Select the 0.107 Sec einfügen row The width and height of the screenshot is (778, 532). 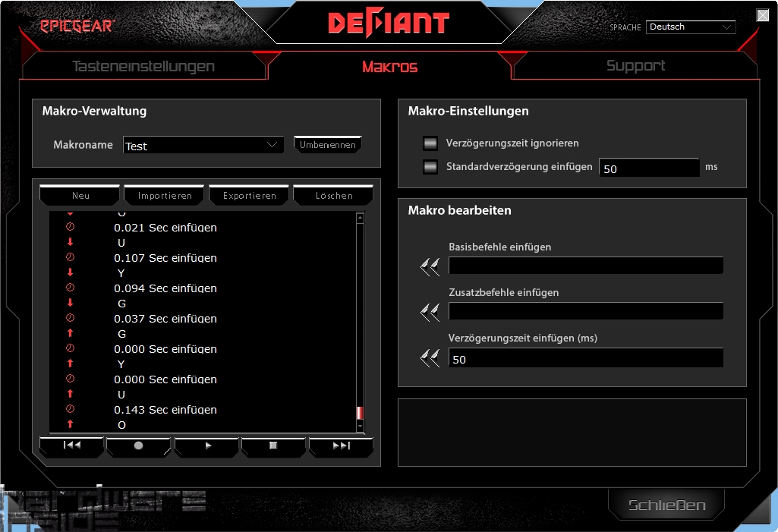coord(203,258)
